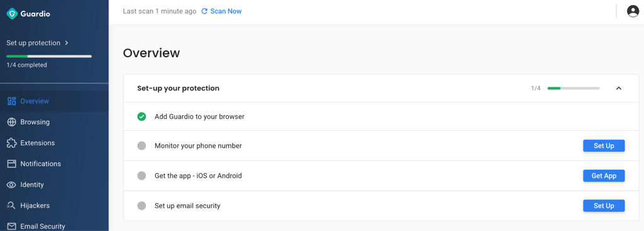Click the Guardio brand name text

click(35, 14)
